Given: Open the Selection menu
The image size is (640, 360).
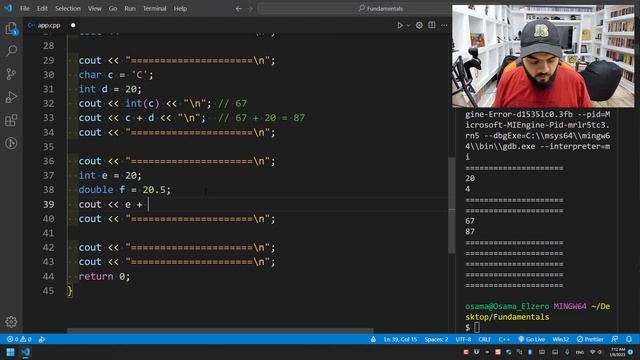Looking at the screenshot, I should (68, 9).
